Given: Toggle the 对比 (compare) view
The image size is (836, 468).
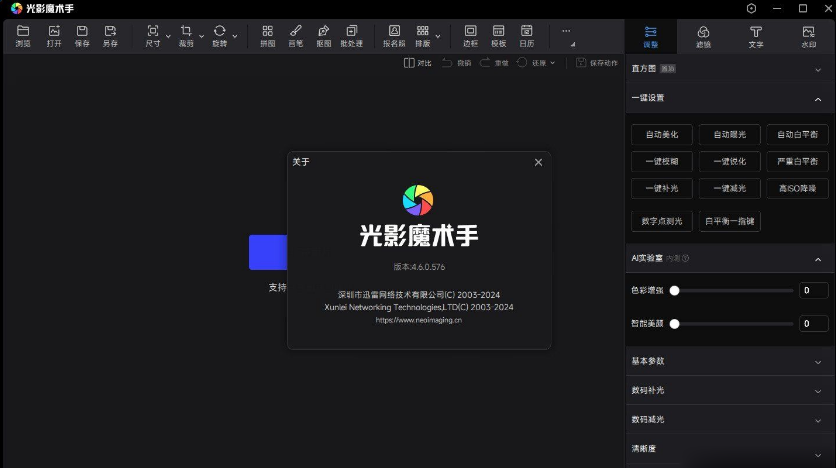Looking at the screenshot, I should 417,63.
